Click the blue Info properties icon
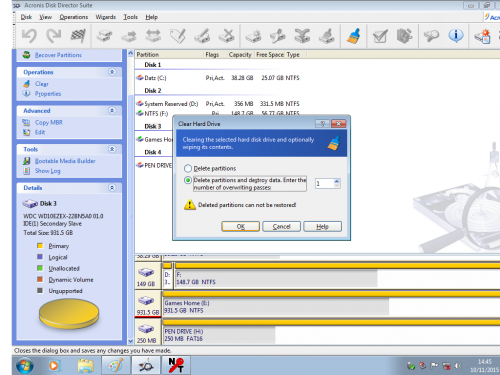This screenshot has height=375, width=500. [x=456, y=36]
